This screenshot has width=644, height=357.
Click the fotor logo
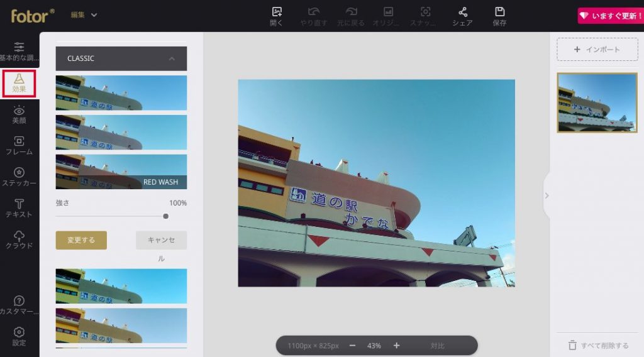[33, 16]
